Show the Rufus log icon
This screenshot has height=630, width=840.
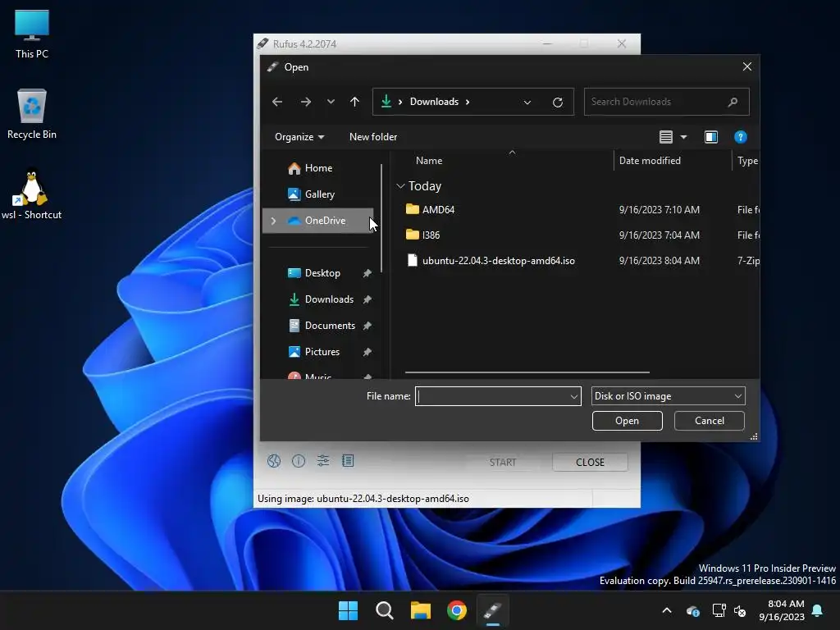click(x=348, y=461)
